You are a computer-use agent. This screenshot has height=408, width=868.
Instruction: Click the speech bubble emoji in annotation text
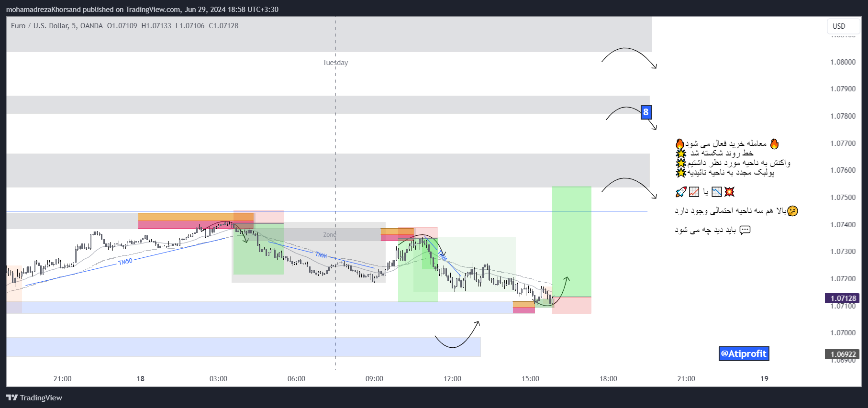click(745, 230)
